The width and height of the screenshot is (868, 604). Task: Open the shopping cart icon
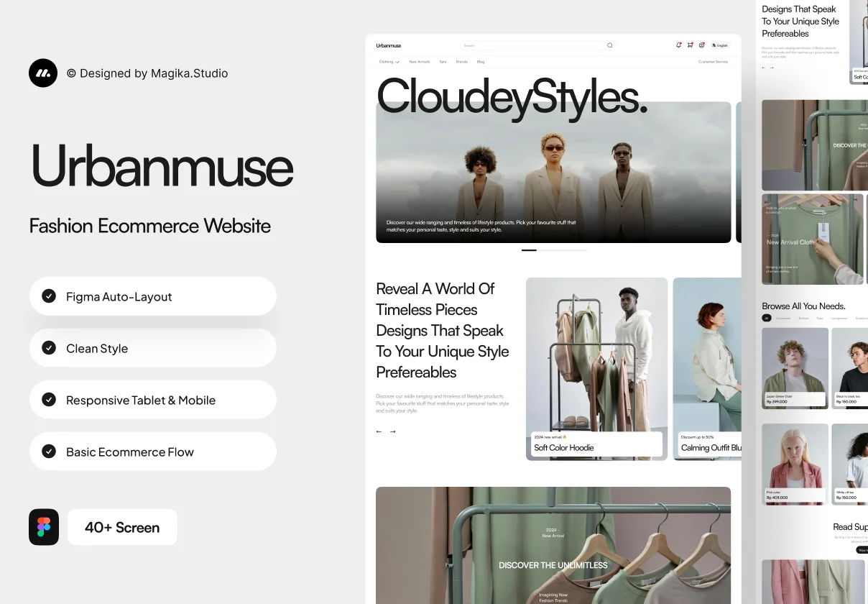(691, 45)
